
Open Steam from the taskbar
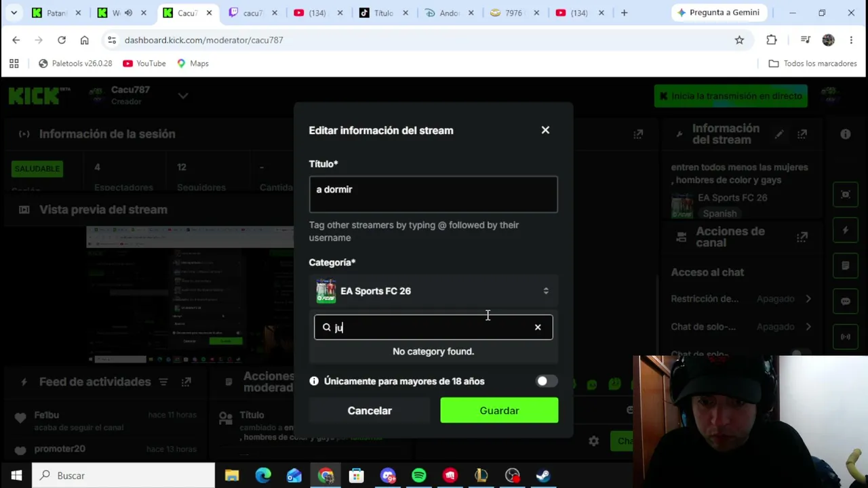point(543,476)
